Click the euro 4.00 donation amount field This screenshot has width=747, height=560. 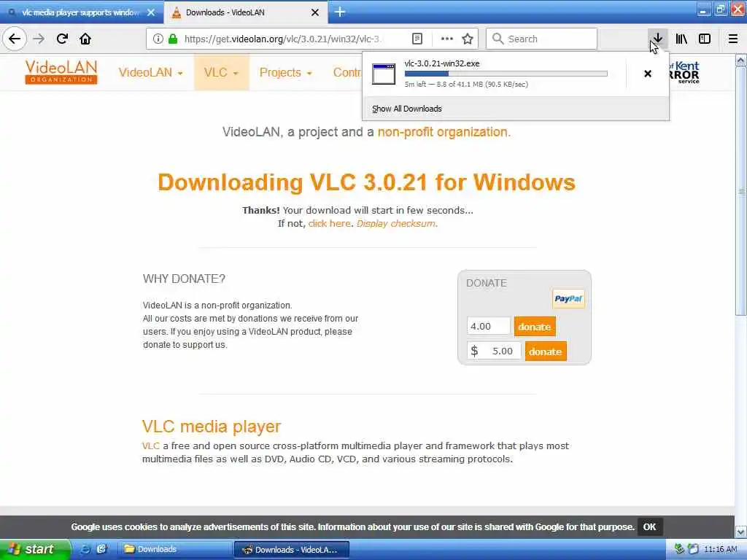488,326
